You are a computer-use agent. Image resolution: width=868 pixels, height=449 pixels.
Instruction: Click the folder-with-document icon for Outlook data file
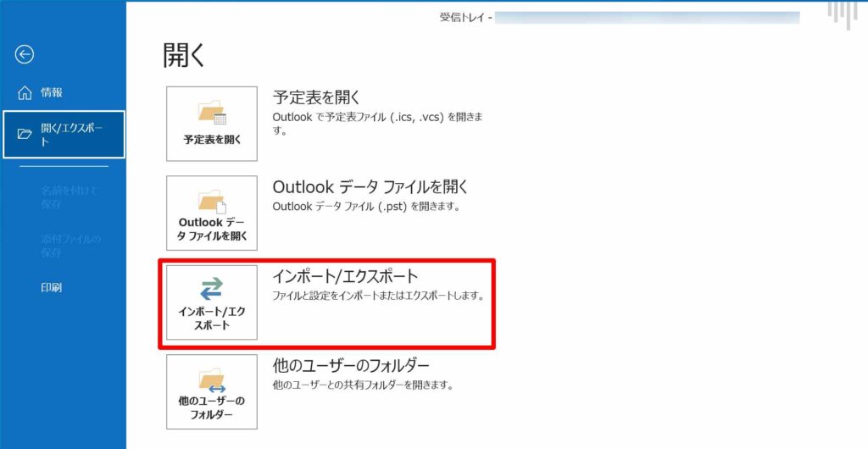point(212,202)
